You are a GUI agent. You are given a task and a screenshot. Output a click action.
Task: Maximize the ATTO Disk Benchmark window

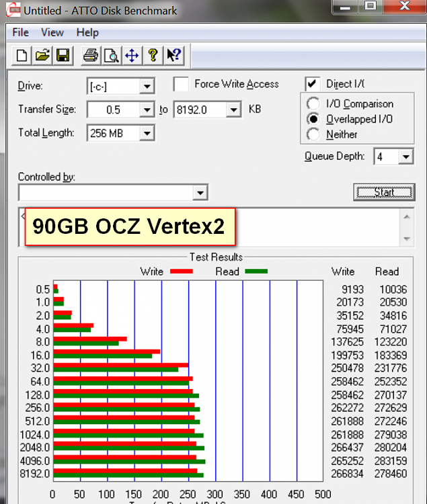coord(370,7)
